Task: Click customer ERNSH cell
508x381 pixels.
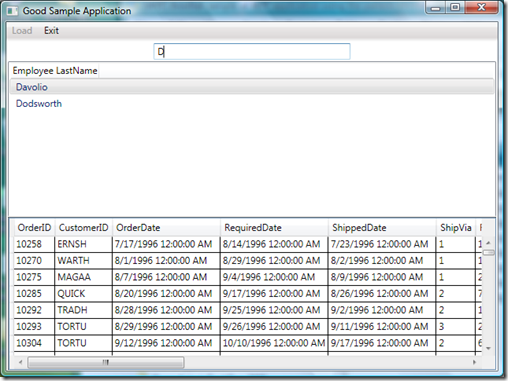Action: coord(83,244)
